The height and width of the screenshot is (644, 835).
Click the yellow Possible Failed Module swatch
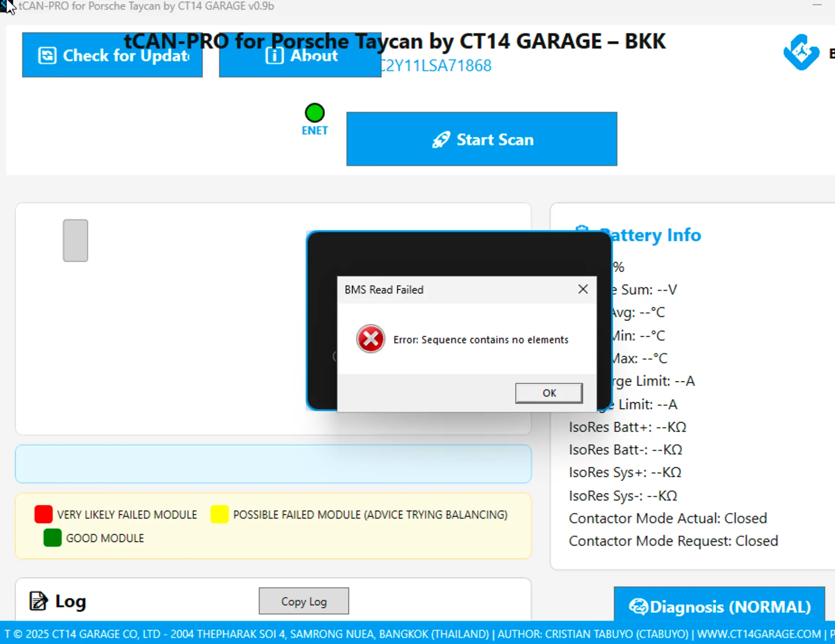(x=219, y=514)
